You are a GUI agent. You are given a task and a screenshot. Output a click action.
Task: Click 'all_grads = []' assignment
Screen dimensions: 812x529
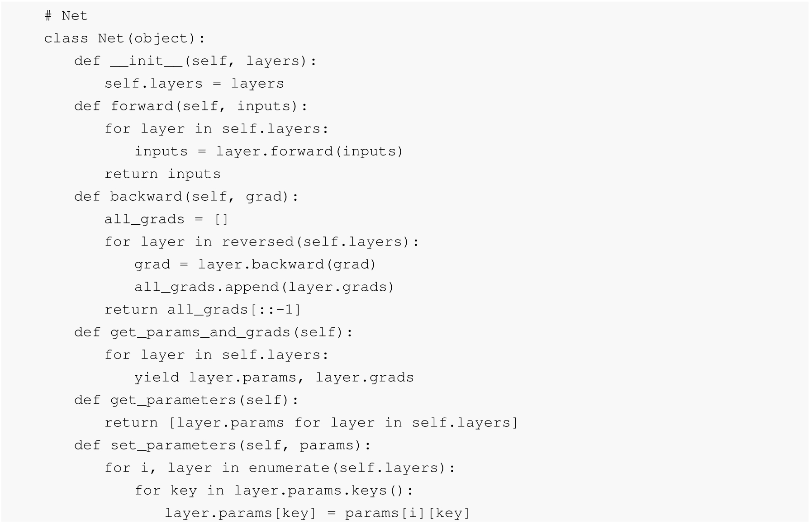point(166,219)
